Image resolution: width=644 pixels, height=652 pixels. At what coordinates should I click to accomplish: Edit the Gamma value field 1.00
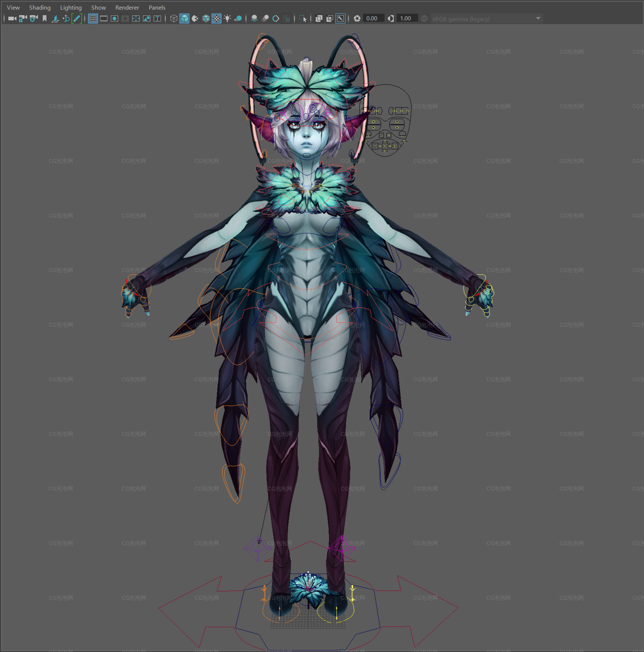(x=407, y=18)
